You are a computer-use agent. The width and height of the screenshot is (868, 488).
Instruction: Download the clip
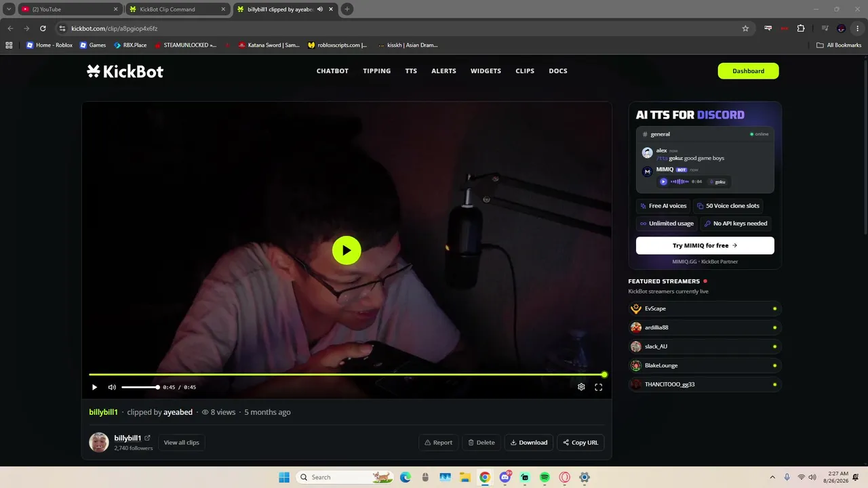[x=529, y=443]
